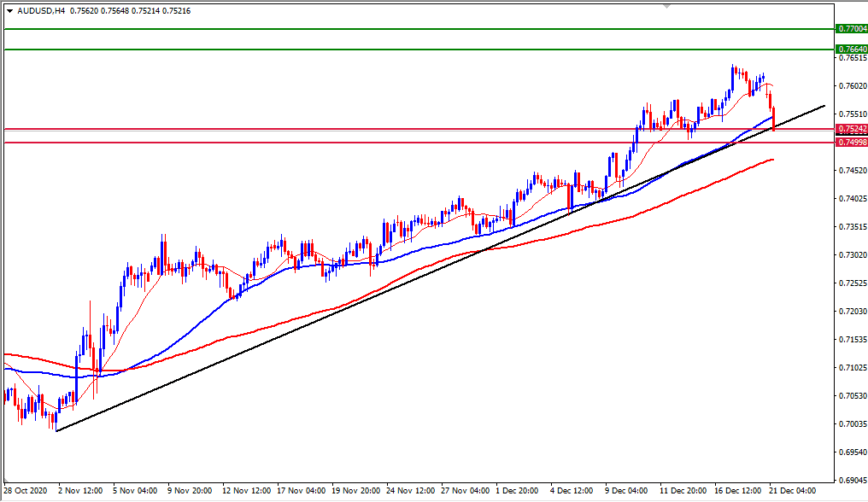Select the 0.75242 red price tag
Viewport: 868px width, 502px height.
(x=851, y=129)
